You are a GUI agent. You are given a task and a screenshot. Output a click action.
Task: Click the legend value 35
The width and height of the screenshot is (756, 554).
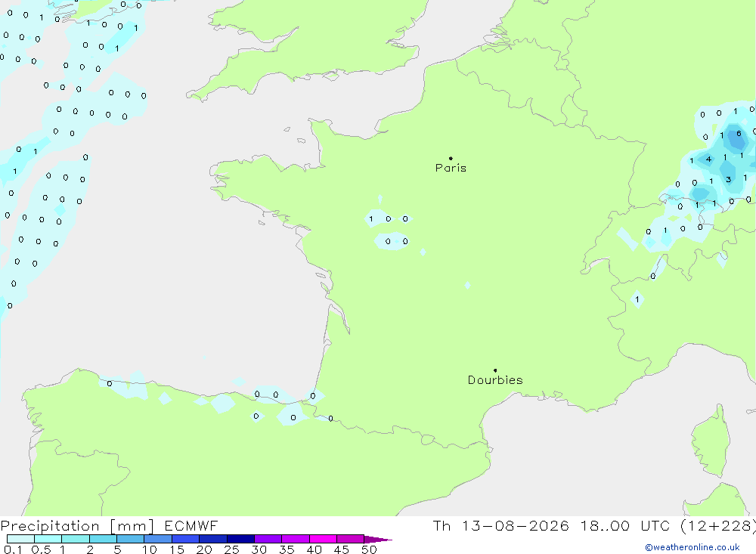pyautogui.click(x=287, y=549)
